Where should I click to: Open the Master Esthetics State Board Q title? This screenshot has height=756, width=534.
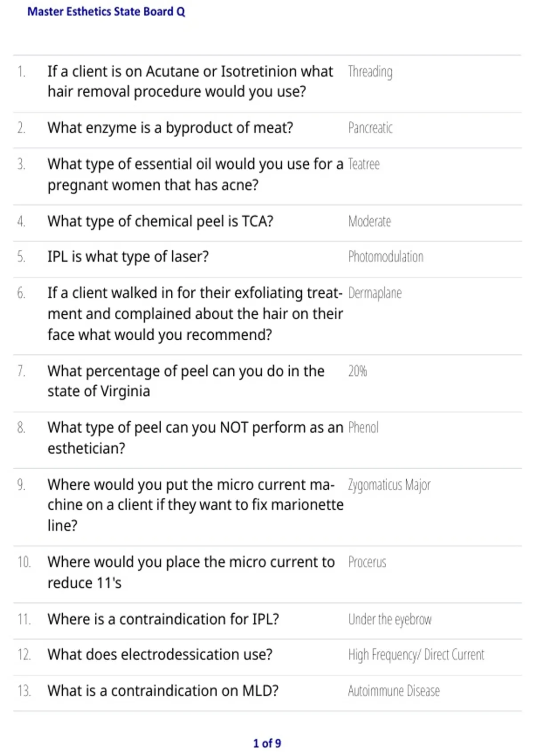(x=106, y=12)
